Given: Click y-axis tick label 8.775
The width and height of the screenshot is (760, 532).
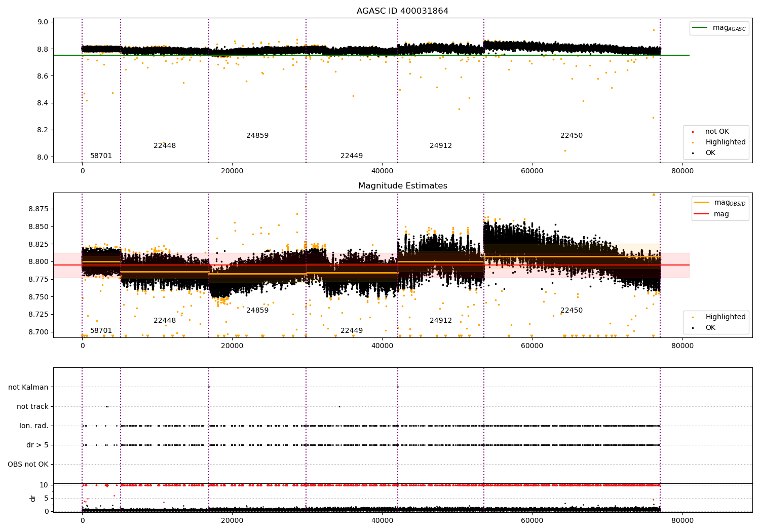Looking at the screenshot, I should pyautogui.click(x=39, y=279).
